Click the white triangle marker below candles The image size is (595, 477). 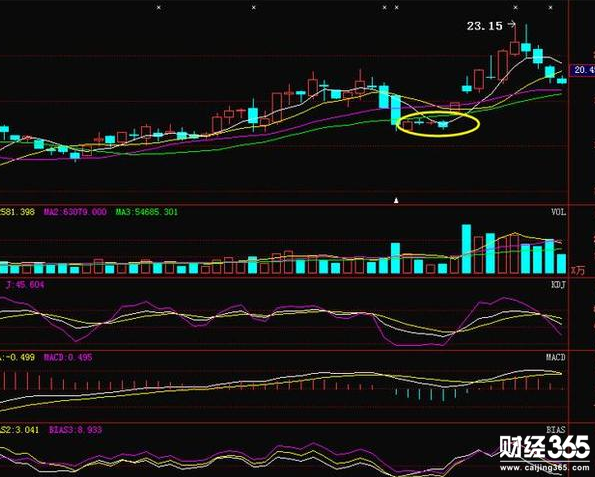pos(396,200)
